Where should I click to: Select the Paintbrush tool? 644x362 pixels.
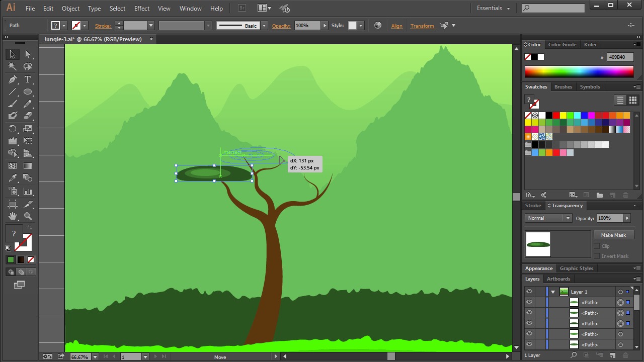click(13, 104)
